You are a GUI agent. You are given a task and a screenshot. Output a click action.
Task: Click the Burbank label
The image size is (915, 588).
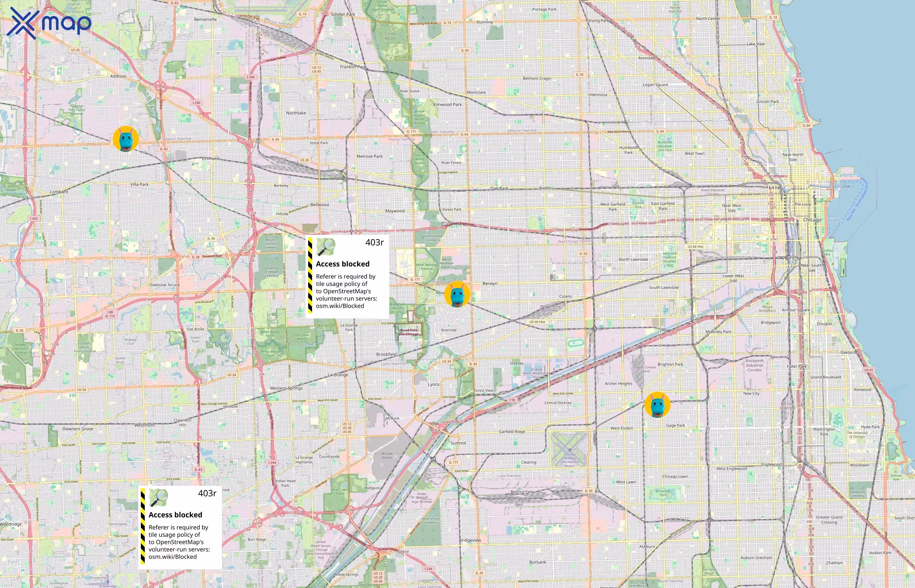click(x=538, y=562)
